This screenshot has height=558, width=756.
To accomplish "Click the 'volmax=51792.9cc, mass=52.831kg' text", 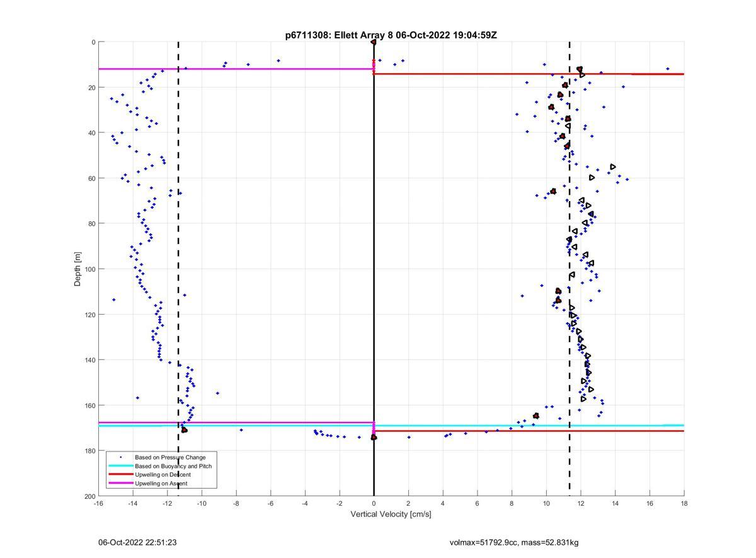I will tap(513, 543).
